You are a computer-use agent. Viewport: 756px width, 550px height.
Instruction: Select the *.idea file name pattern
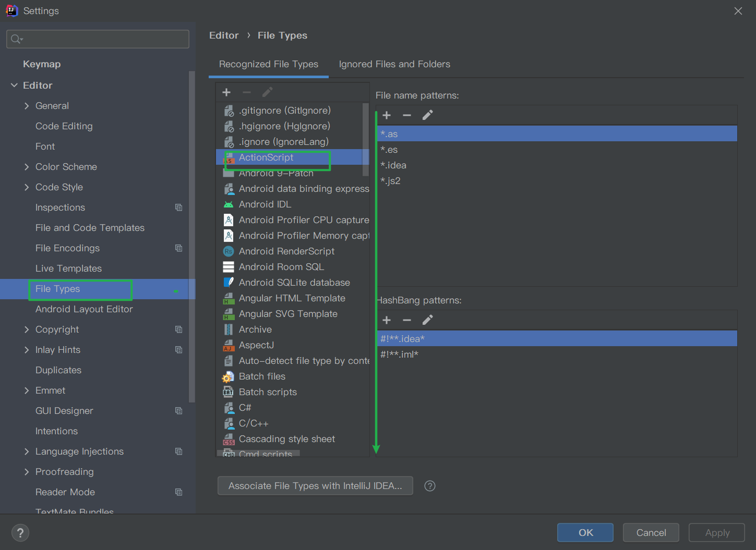point(557,165)
